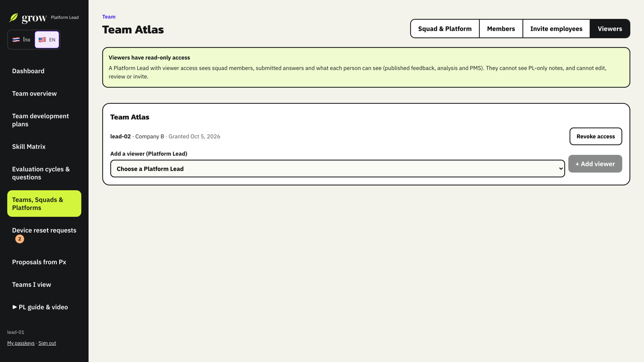Screen dimensions: 644x362
Task: Click the lead-02 viewer name
Action: tap(120, 137)
